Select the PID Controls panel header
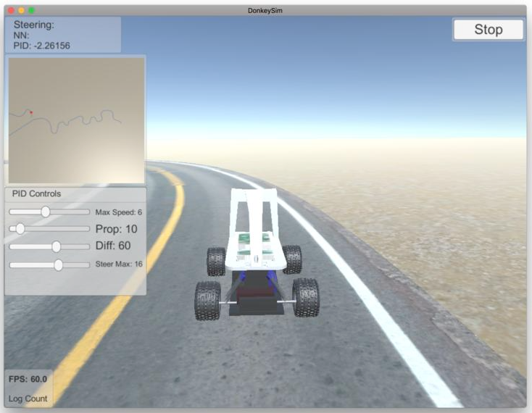 pos(37,193)
